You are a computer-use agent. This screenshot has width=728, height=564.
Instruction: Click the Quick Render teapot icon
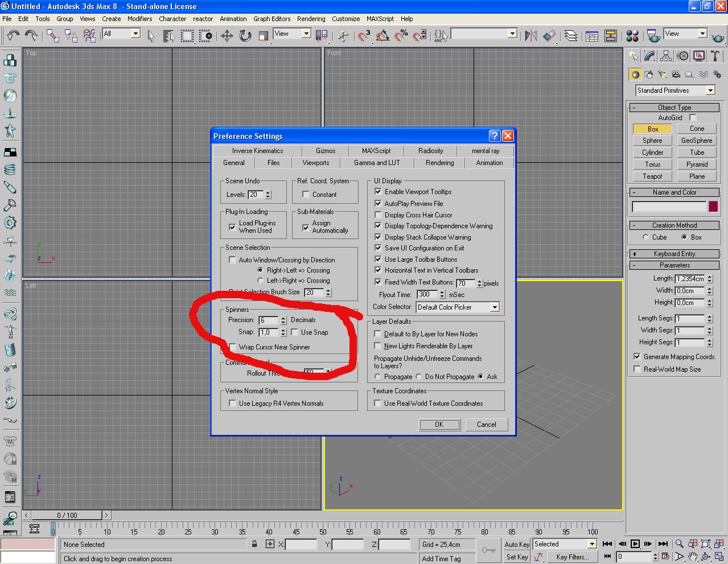(718, 36)
